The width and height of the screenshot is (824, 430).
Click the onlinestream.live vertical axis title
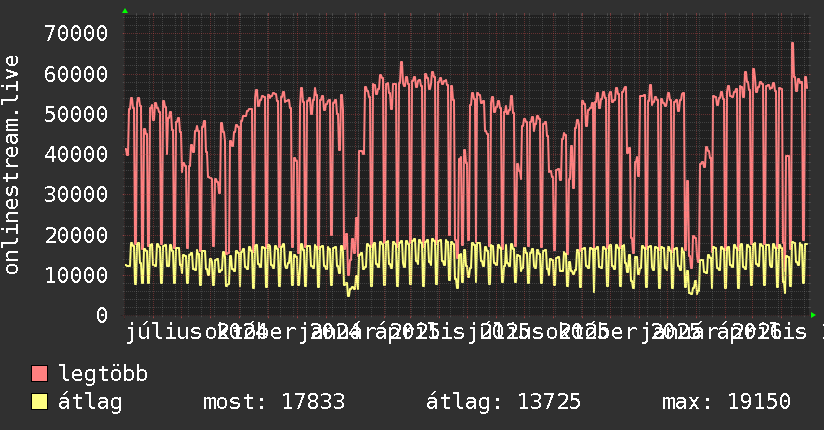click(11, 165)
